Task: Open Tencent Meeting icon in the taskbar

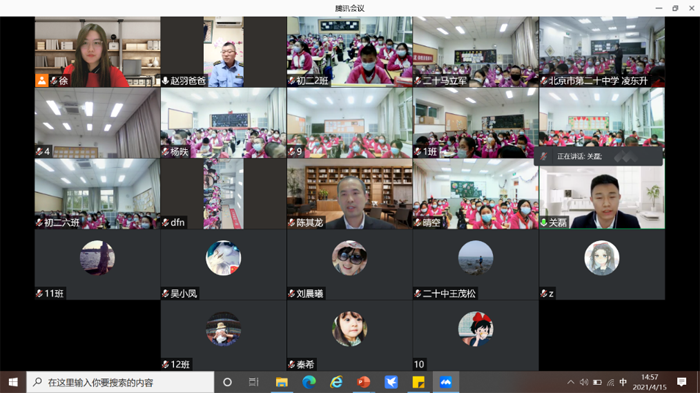Action: point(446,382)
